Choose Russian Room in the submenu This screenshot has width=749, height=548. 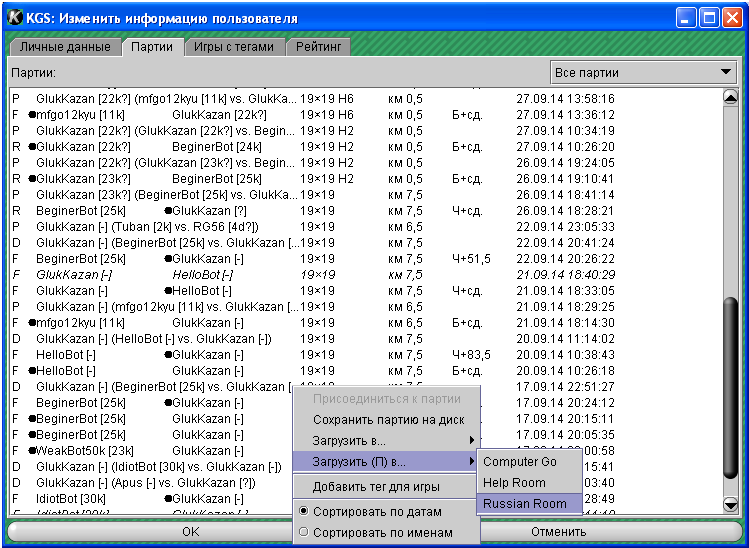point(529,504)
